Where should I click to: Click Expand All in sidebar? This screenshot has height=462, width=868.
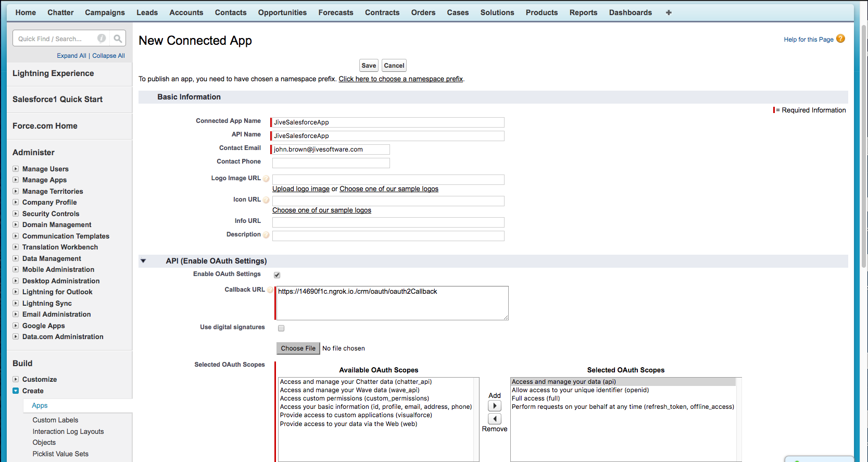click(71, 56)
